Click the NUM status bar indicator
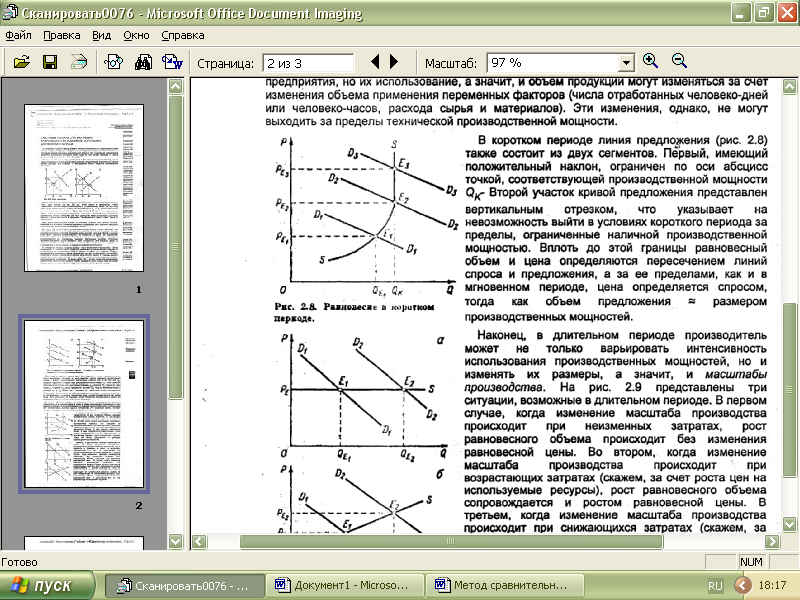Image resolution: width=800 pixels, height=600 pixels. pyautogui.click(x=751, y=562)
